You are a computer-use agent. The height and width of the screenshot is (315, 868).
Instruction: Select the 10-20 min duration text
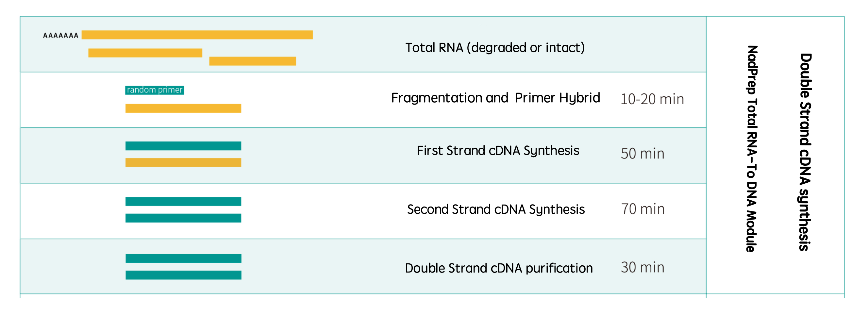pos(652,99)
